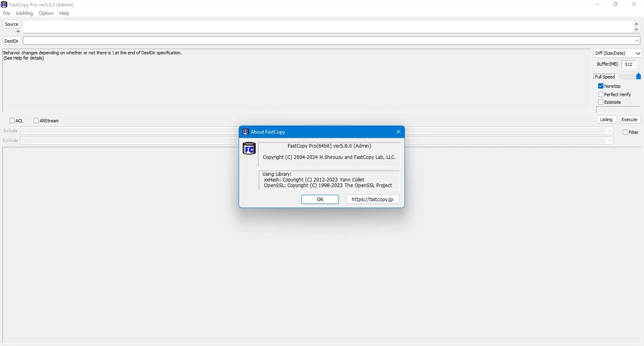Click the up arrow of Source field scrollbar
The height and width of the screenshot is (346, 644).
point(636,24)
